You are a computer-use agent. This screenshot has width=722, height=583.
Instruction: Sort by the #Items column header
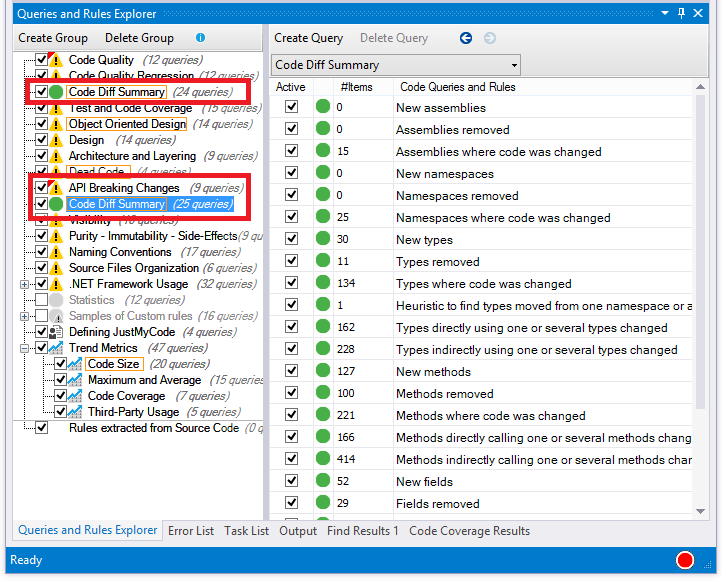coord(356,87)
